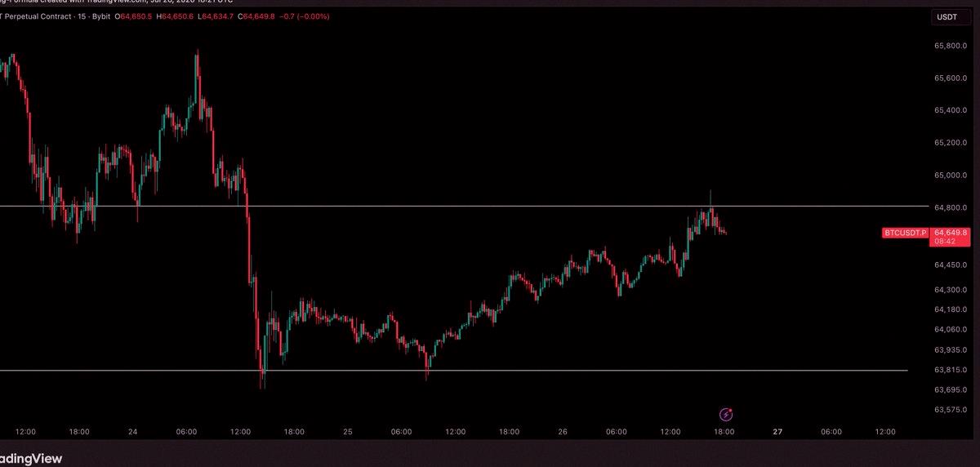Image resolution: width=980 pixels, height=467 pixels.
Task: Click the 63,935.0 price axis label
Action: point(950,349)
